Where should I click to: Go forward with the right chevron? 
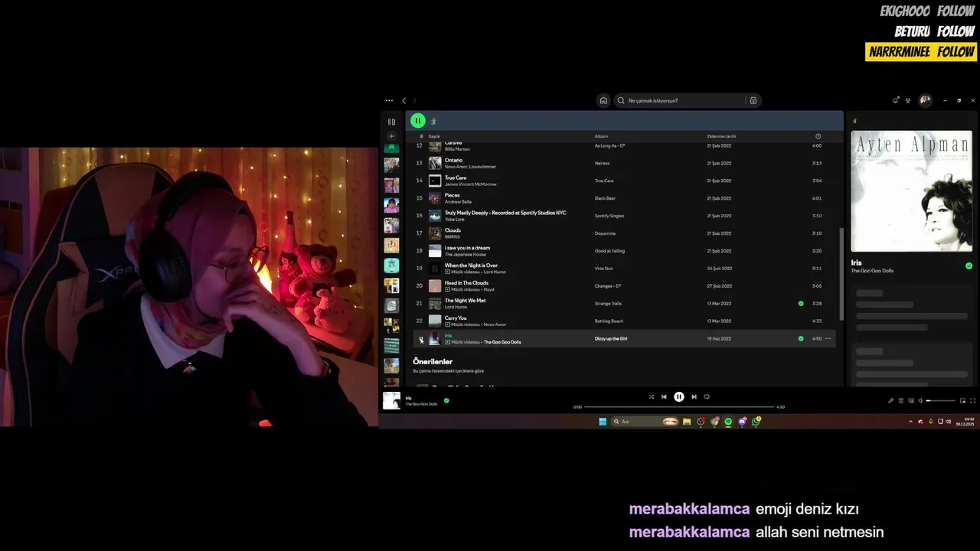coord(414,100)
